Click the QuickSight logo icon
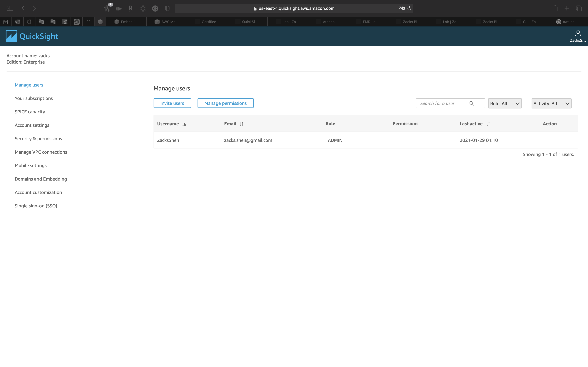 point(11,36)
